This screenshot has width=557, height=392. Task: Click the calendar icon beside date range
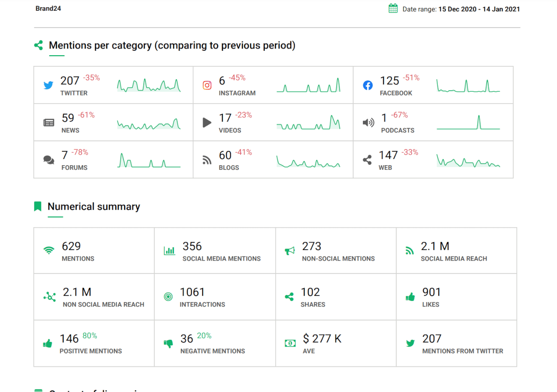click(x=393, y=9)
